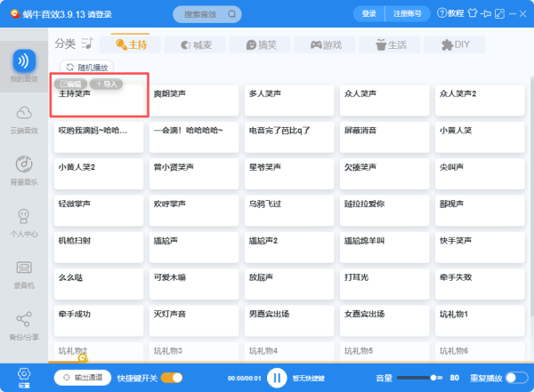534x392 pixels.
Task: Play the 牵手失败 sound card
Action: (x=481, y=284)
